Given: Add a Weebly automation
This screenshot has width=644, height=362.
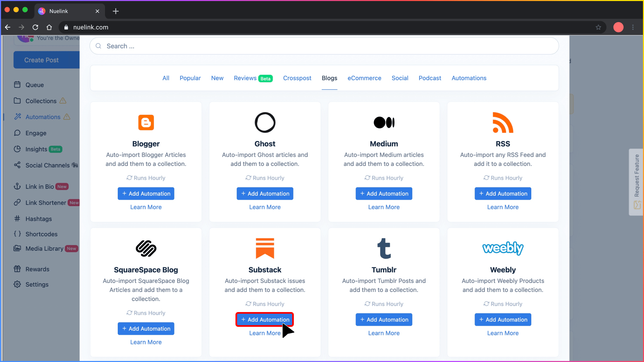Looking at the screenshot, I should 503,319.
